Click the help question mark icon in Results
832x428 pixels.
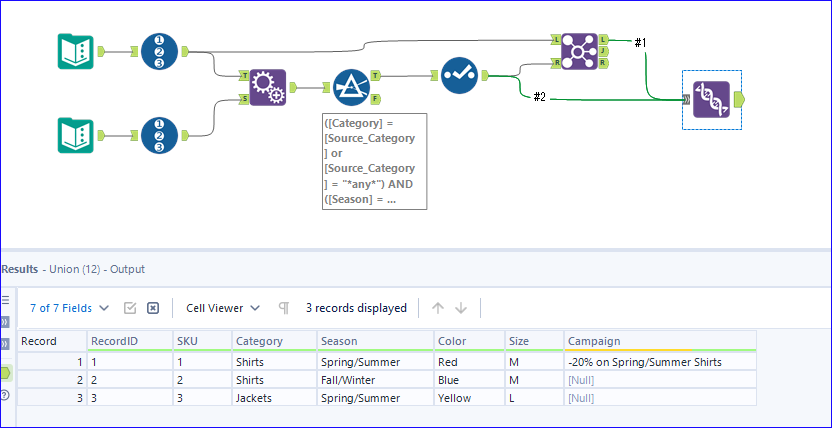tap(5, 395)
